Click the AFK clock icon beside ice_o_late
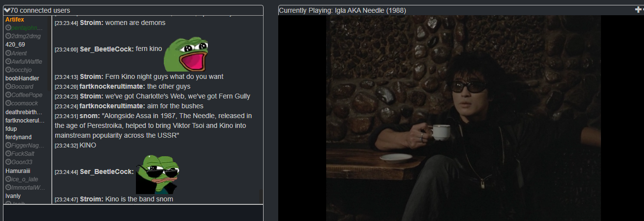Viewport: 644px width, 221px height. point(8,179)
